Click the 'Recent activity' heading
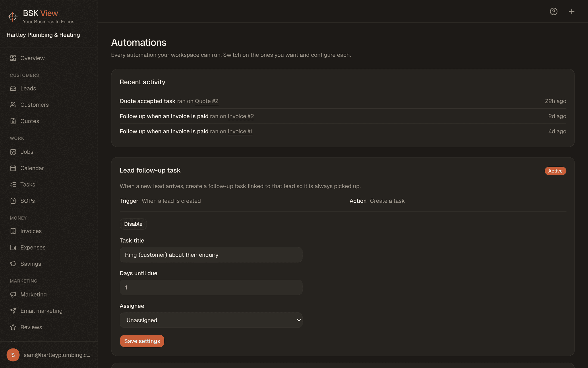588x368 pixels. click(142, 82)
